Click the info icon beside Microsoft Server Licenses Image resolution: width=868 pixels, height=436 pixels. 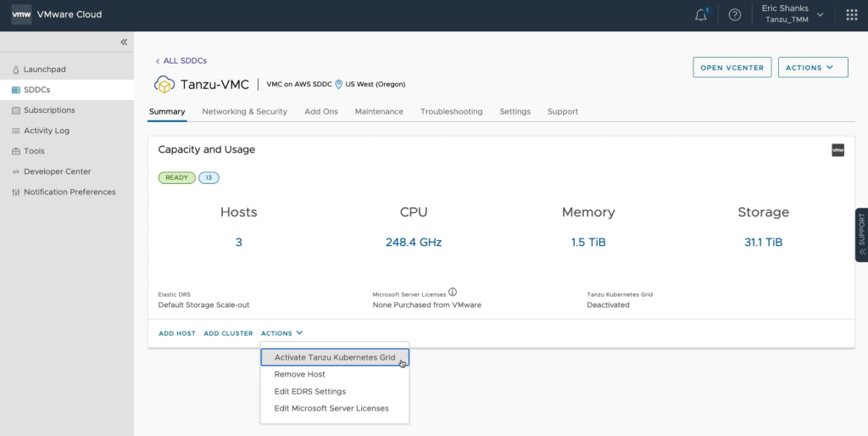[453, 293]
